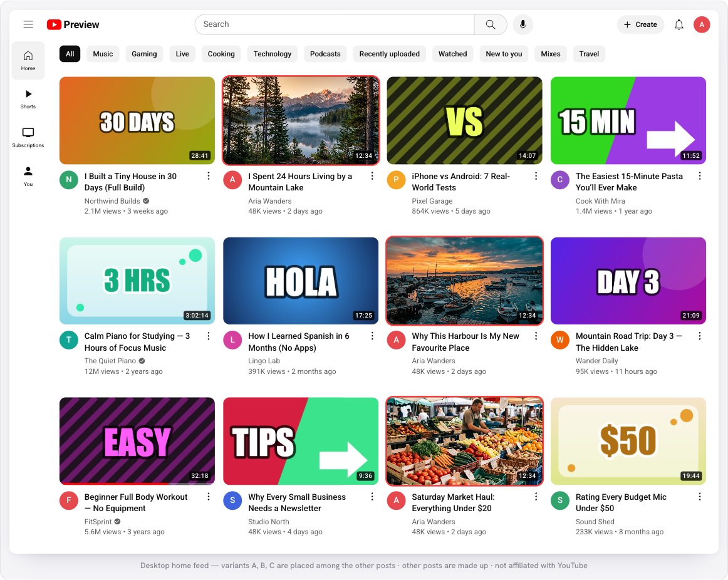Viewport: 728px width, 580px height.
Task: Open the You sidebar section
Action: [28, 177]
